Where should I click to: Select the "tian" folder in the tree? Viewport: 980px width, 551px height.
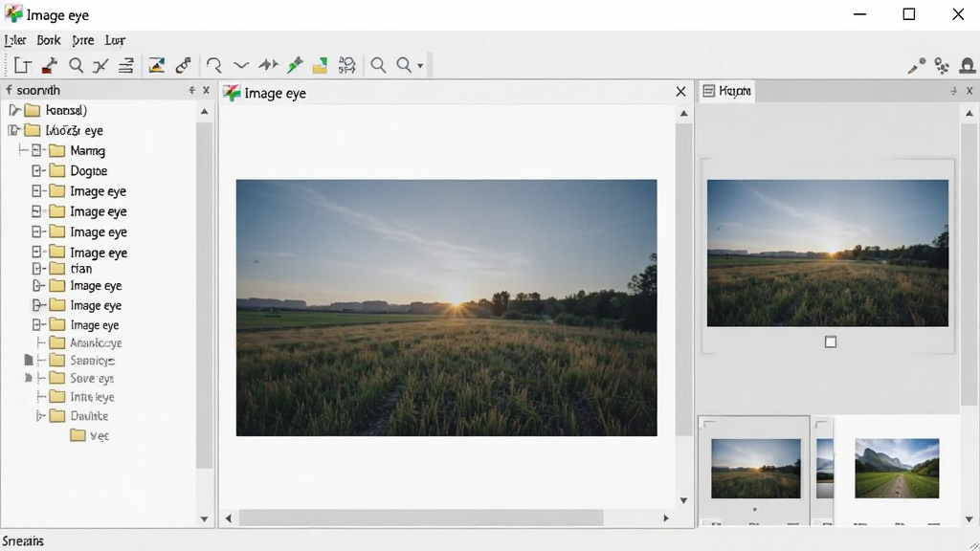pos(81,269)
